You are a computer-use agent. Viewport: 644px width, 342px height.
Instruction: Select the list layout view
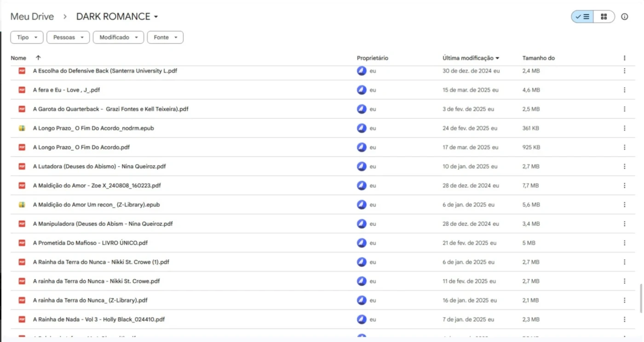point(582,17)
